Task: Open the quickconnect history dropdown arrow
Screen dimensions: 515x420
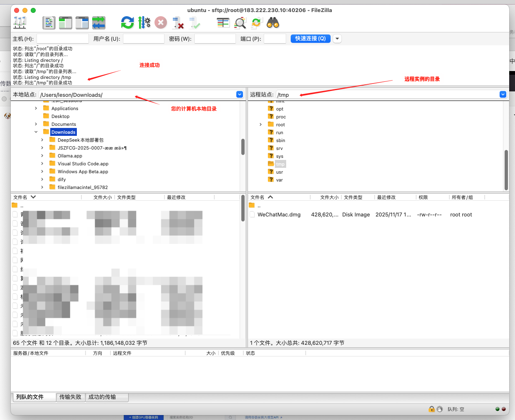Action: (337, 39)
